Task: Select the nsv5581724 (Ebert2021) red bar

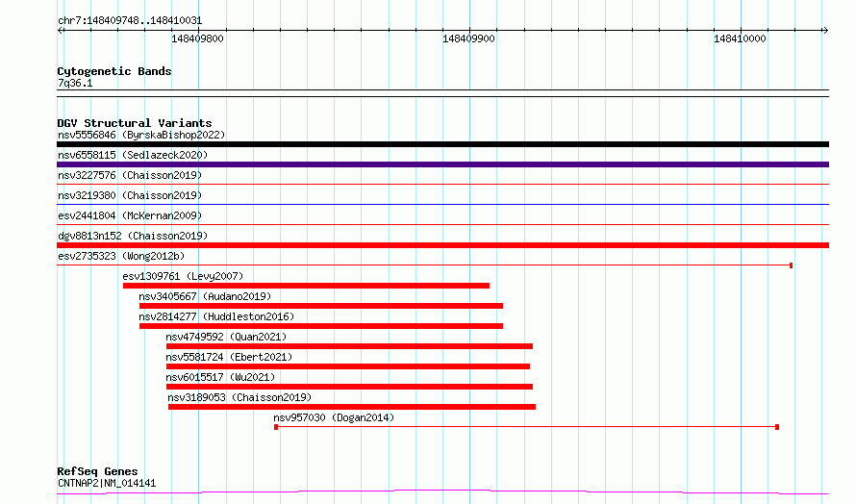Action: click(348, 366)
